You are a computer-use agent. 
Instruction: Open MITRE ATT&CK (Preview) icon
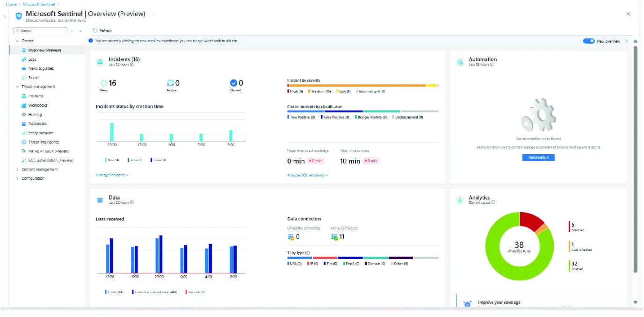[24, 151]
